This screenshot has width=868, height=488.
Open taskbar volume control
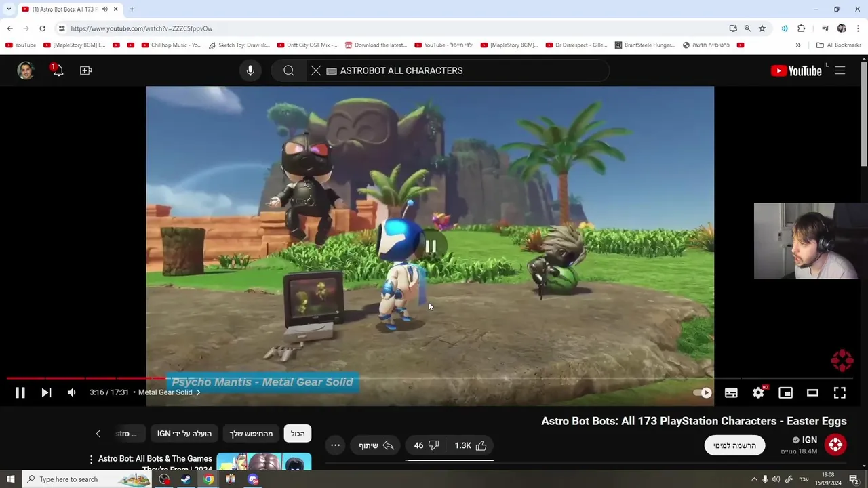point(776,479)
